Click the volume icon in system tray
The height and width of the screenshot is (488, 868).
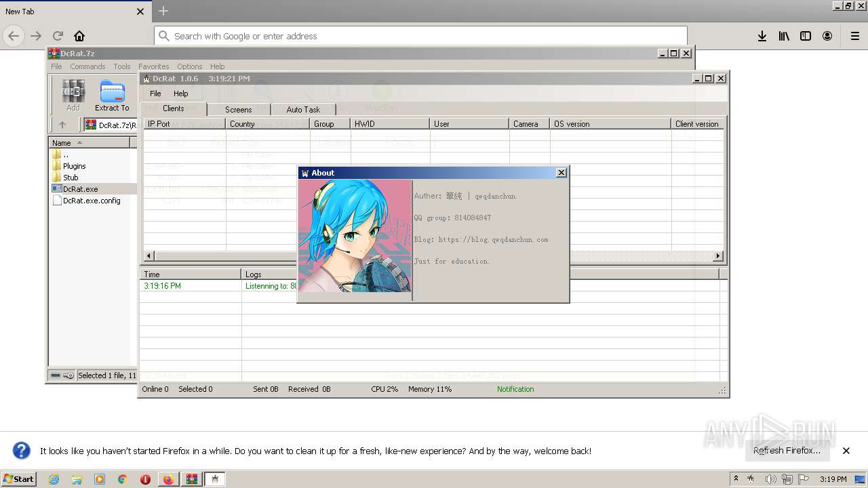770,479
